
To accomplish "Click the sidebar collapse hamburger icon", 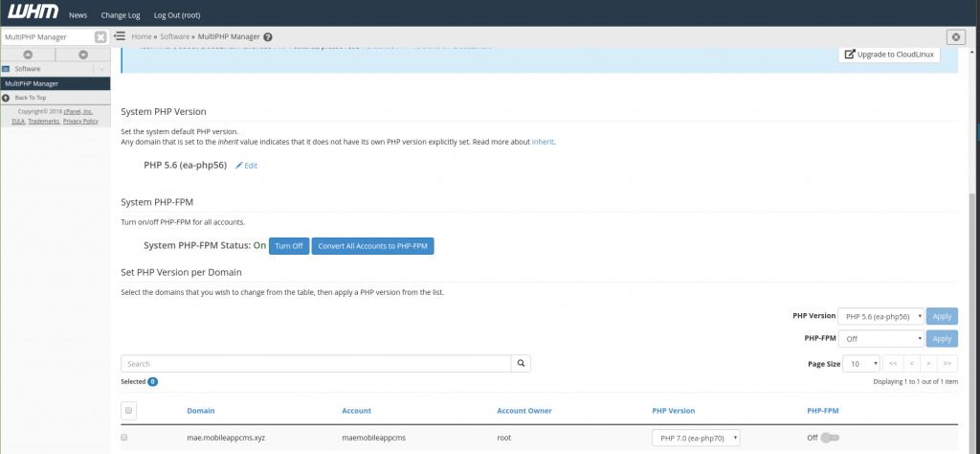I will (x=121, y=36).
